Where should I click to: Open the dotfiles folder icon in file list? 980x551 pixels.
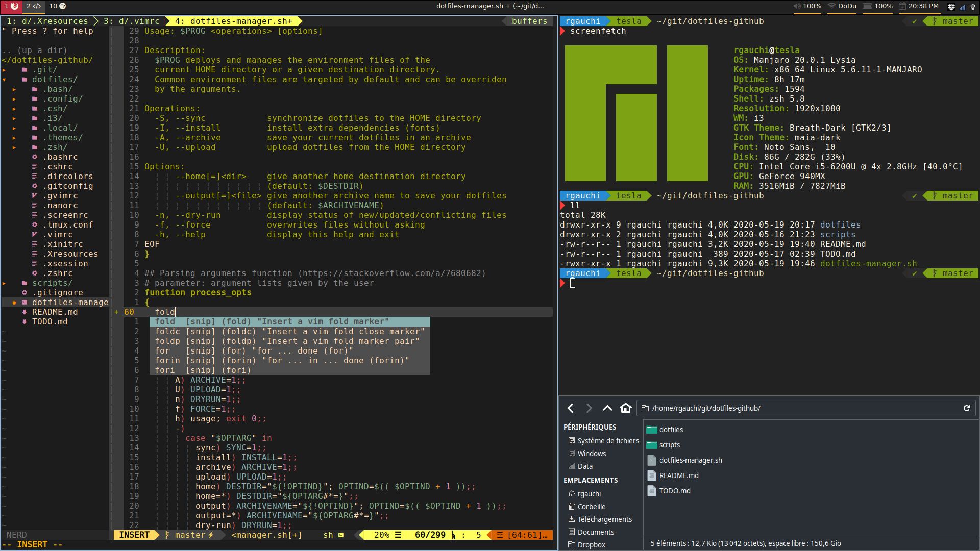click(652, 430)
